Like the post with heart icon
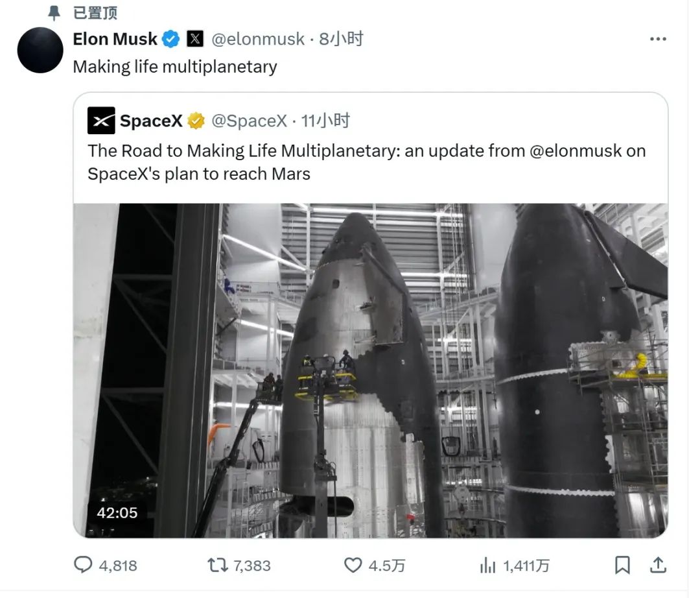Image resolution: width=700 pixels, height=598 pixels. coord(353,565)
